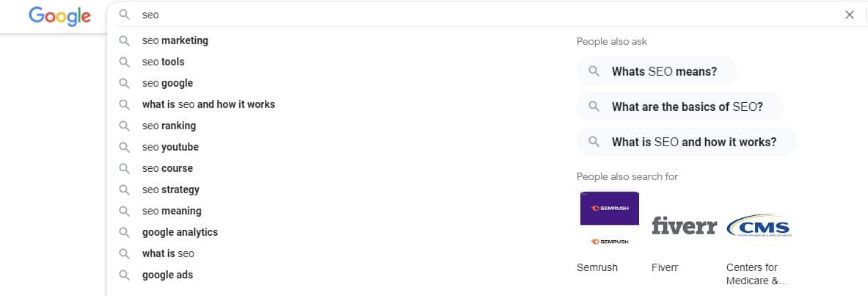Open the Fiverr logo thumbnail
Image resolution: width=868 pixels, height=296 pixels.
pos(685,225)
